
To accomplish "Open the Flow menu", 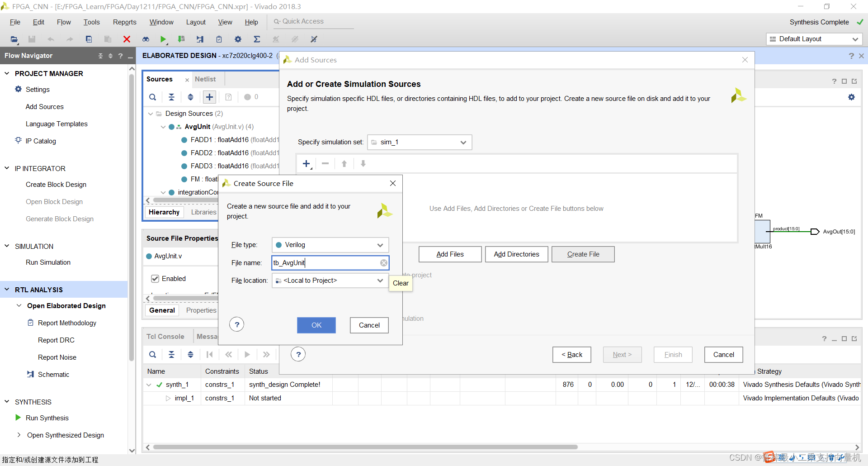I will coord(64,22).
